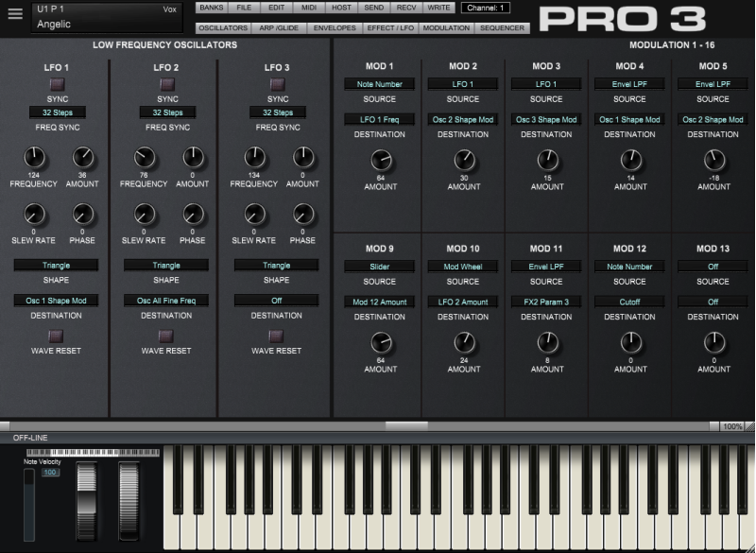Click the LFO 2 Amount knob
This screenshot has height=553, width=756.
tap(193, 157)
